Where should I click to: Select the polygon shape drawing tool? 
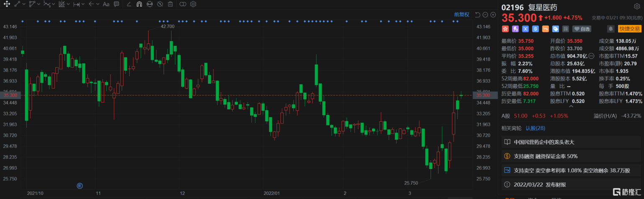point(32,4)
